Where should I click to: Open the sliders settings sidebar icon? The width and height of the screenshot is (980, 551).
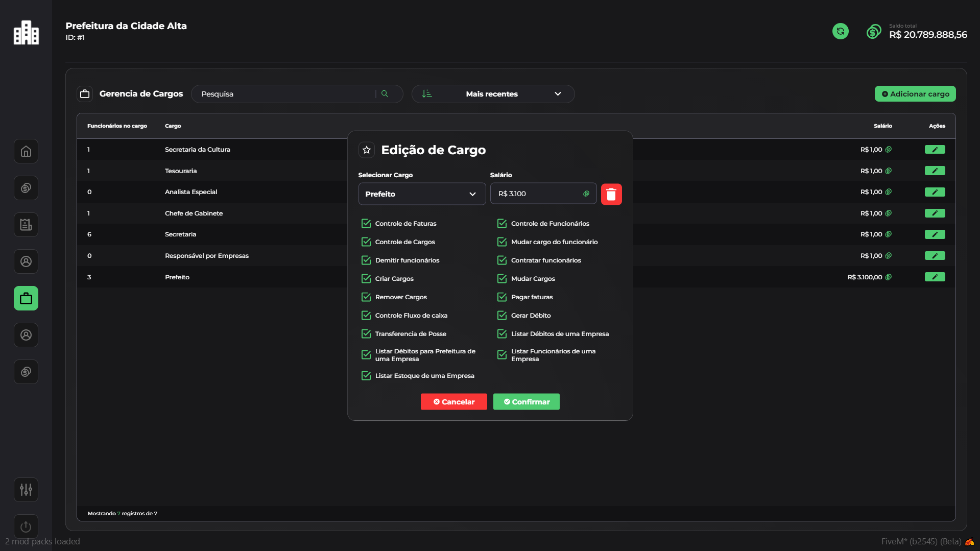[x=26, y=490]
